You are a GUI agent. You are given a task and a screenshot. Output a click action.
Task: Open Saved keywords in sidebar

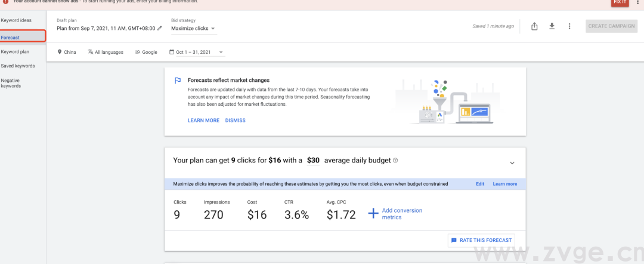pyautogui.click(x=17, y=66)
